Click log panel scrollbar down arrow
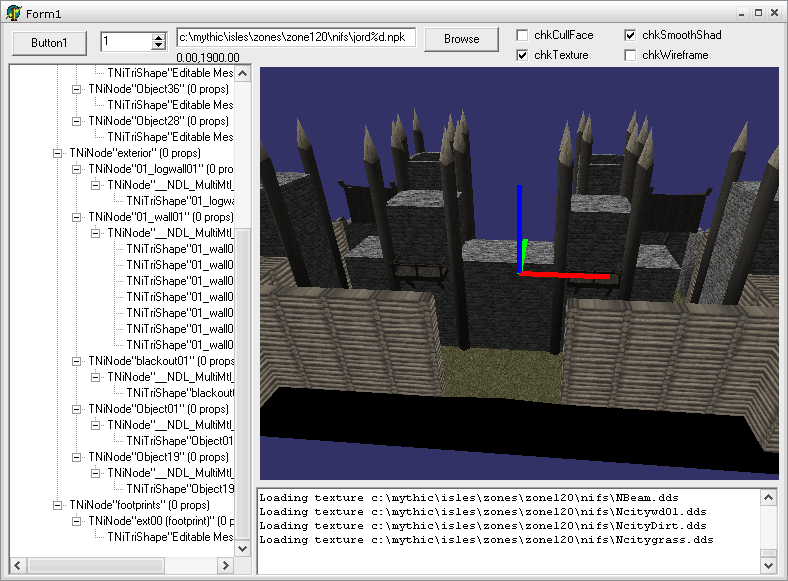Image resolution: width=788 pixels, height=581 pixels. pos(768,565)
